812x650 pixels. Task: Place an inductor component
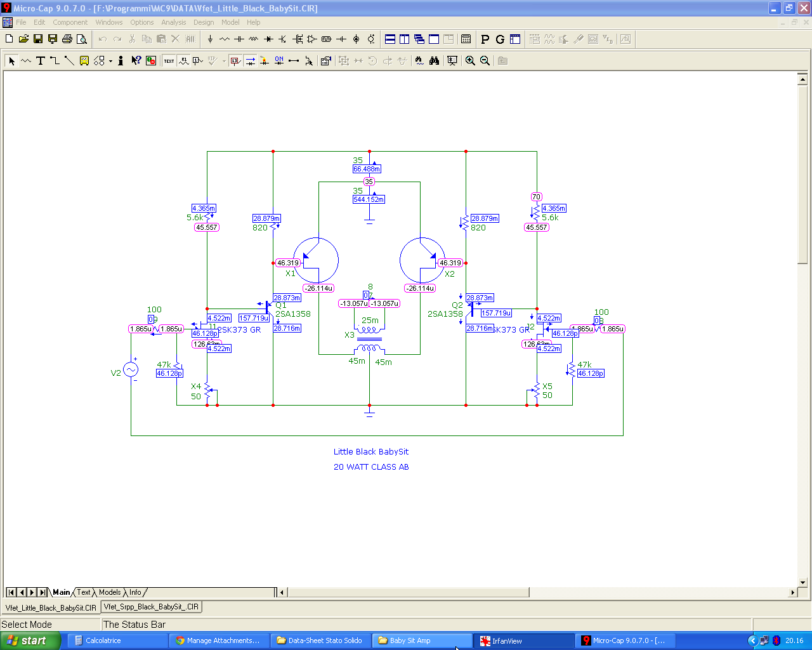click(254, 39)
